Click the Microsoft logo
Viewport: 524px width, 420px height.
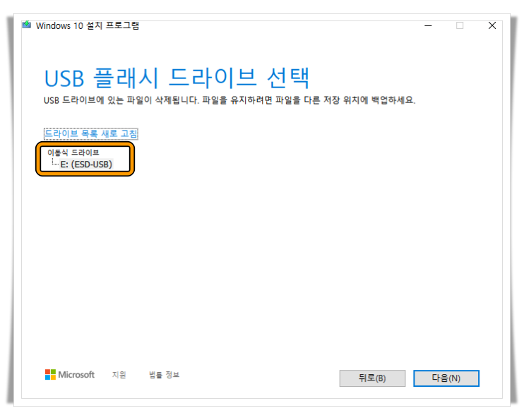coord(70,375)
